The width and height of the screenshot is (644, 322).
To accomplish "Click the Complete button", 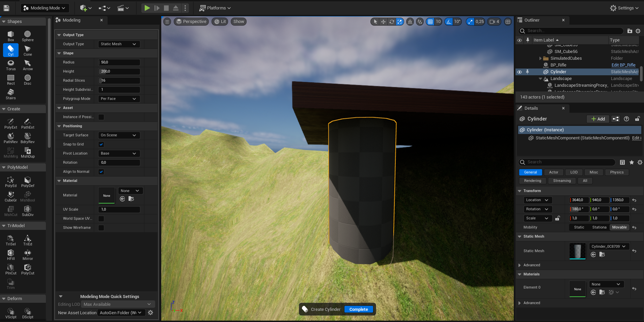I will pos(359,310).
